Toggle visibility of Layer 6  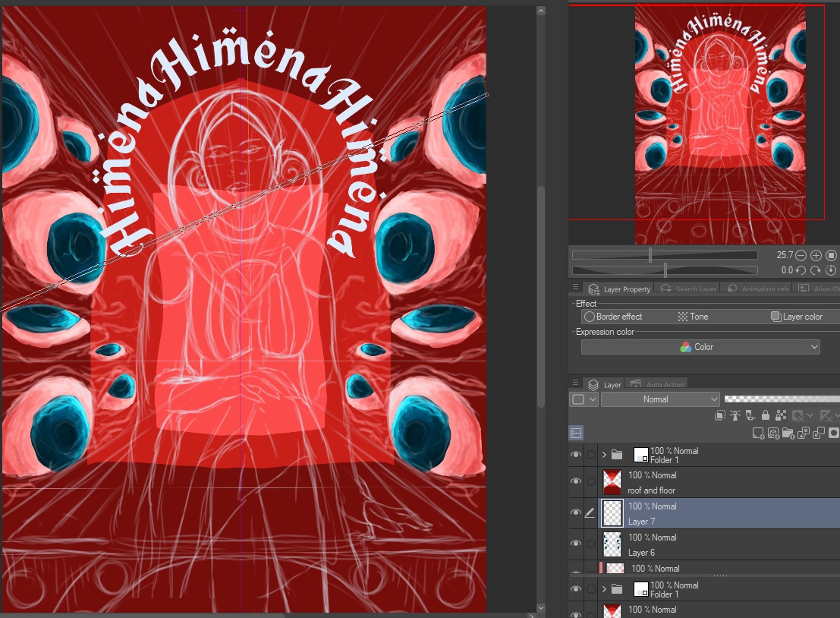(x=576, y=544)
